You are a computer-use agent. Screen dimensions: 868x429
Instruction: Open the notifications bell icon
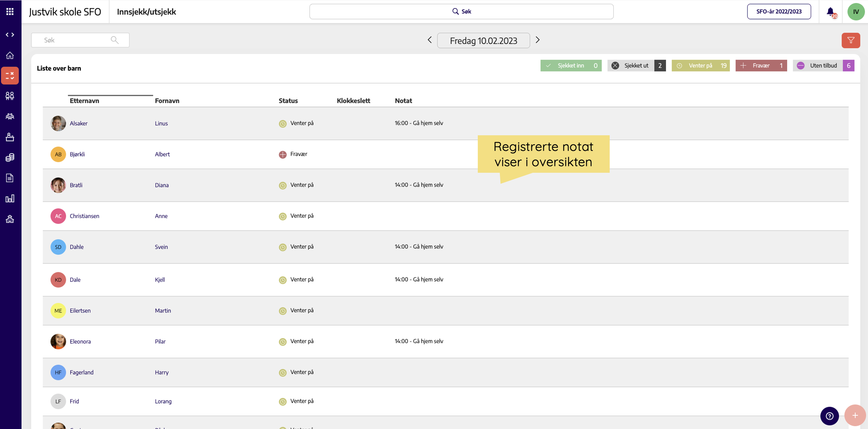[x=831, y=12]
